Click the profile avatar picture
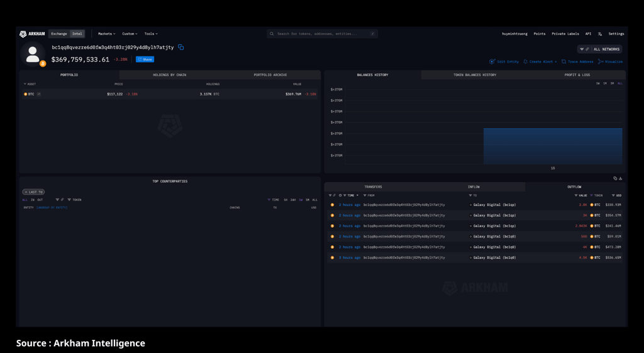This screenshot has height=353, width=644. coord(33,54)
